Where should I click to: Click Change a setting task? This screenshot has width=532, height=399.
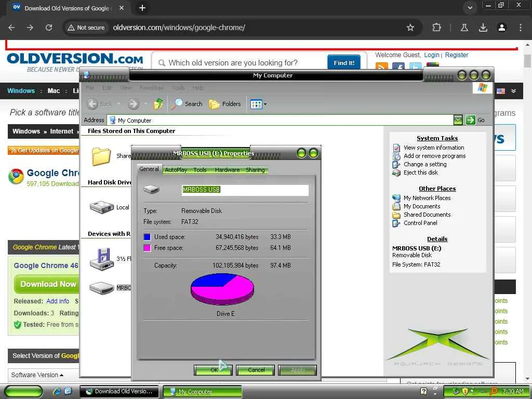pos(425,164)
